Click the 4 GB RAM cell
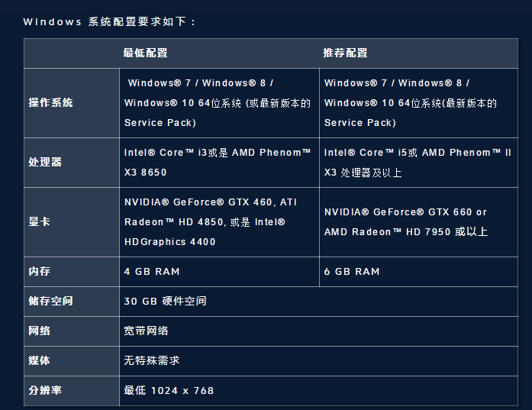Viewport: 532px width, 410px height. pyautogui.click(x=152, y=272)
